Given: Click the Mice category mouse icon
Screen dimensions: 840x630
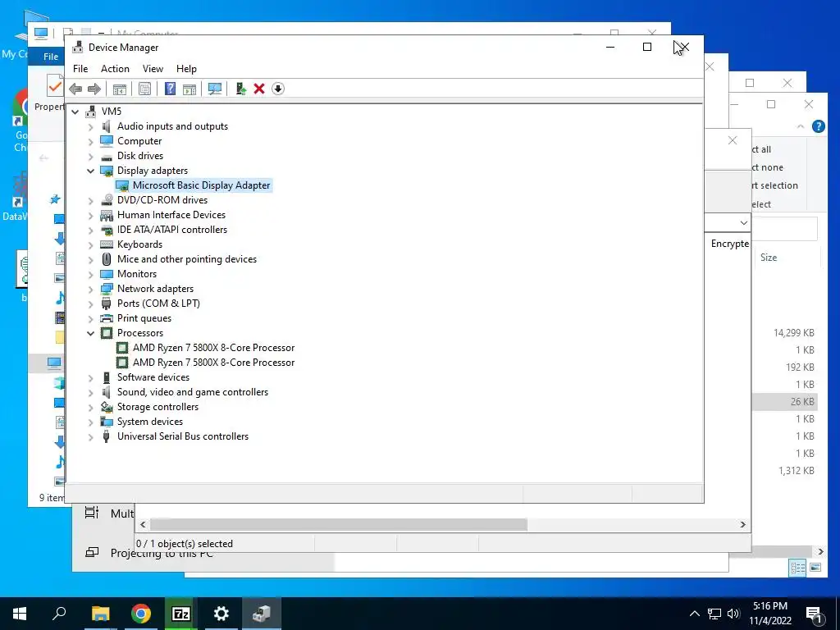Looking at the screenshot, I should 107,259.
